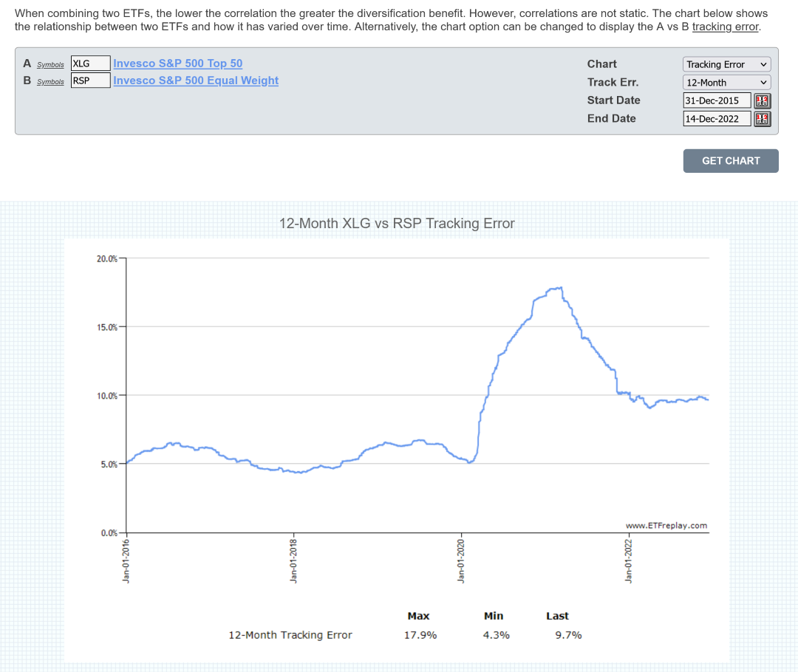Screen dimensions: 798x672
Task: Click the min value 4.3%
Action: tap(497, 635)
